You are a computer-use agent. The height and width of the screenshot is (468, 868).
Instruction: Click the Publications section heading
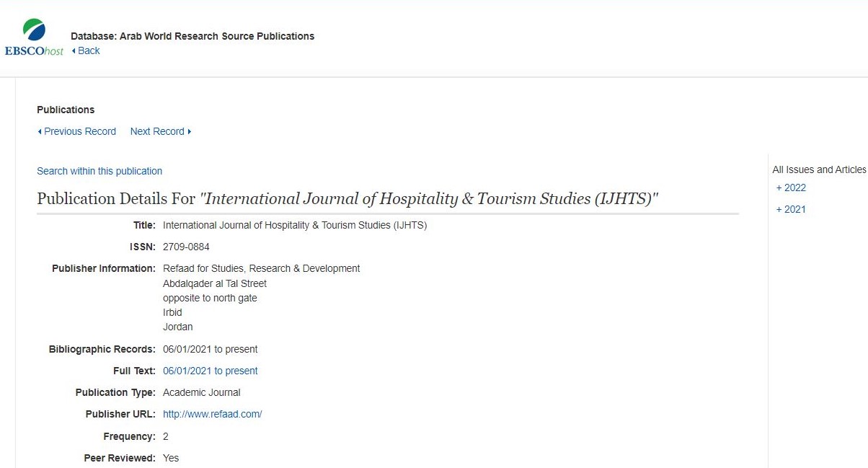click(66, 110)
